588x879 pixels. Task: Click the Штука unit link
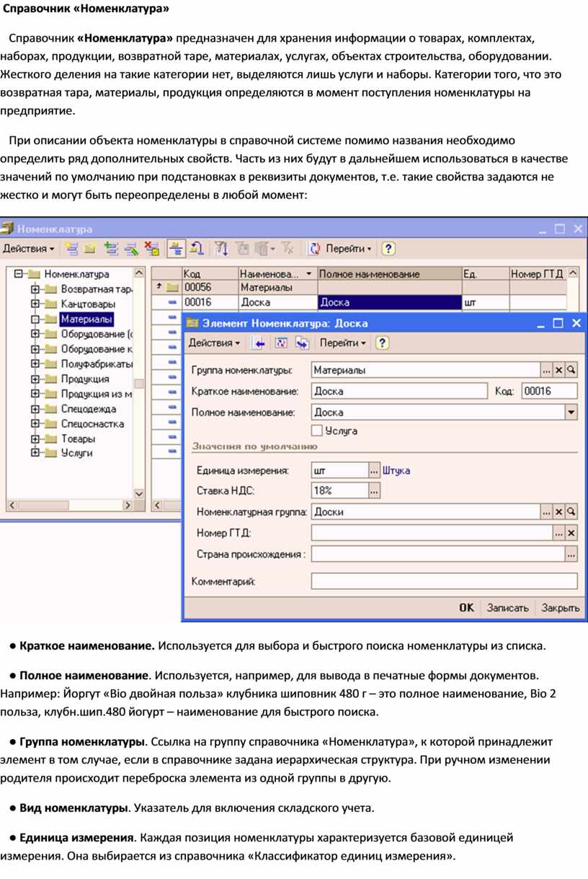[396, 470]
